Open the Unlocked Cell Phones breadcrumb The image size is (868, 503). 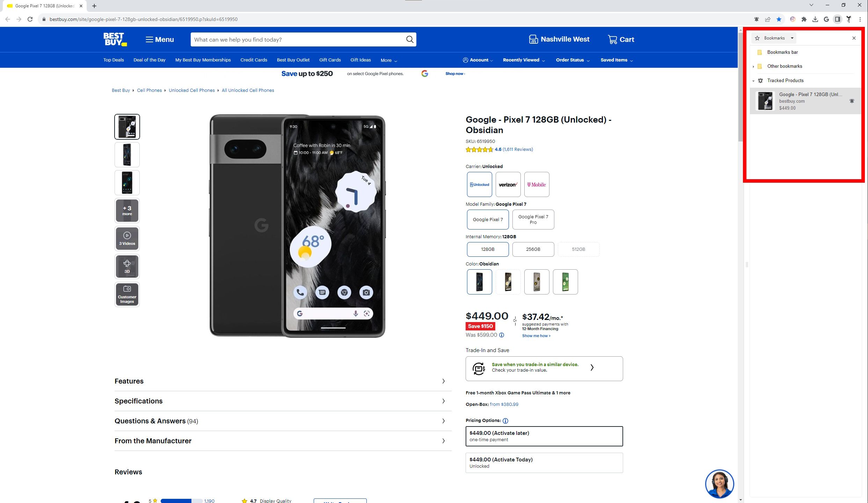point(192,90)
